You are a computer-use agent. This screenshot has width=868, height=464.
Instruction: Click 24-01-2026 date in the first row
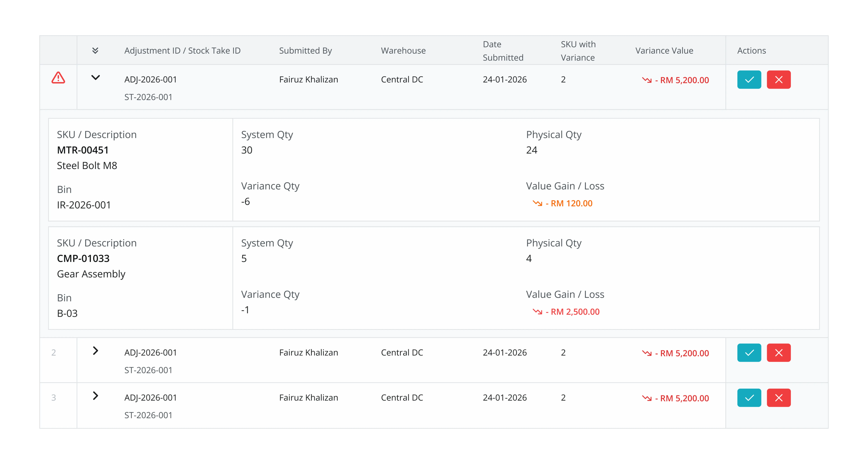pos(505,79)
